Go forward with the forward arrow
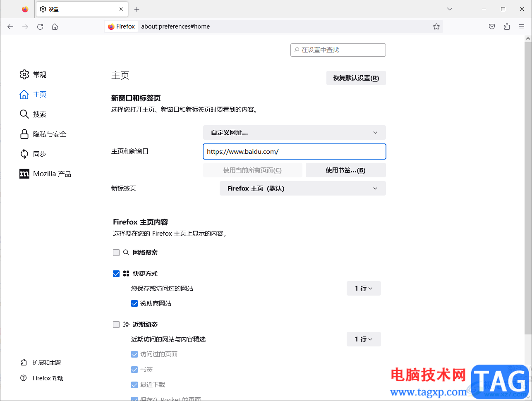 click(25, 26)
